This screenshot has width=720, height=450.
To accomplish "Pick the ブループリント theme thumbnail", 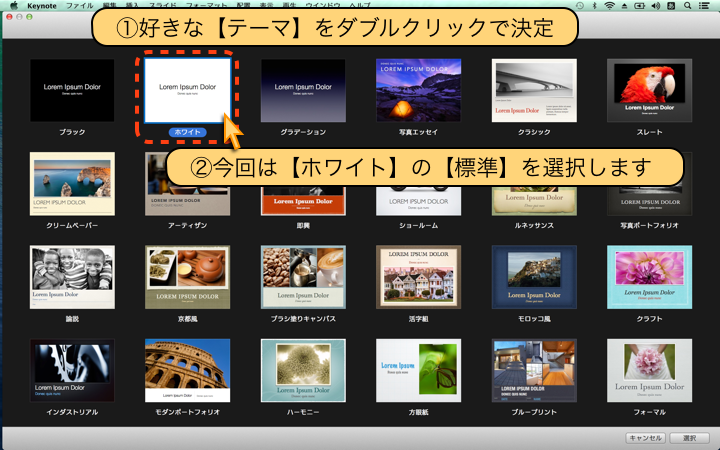I will tap(534, 371).
